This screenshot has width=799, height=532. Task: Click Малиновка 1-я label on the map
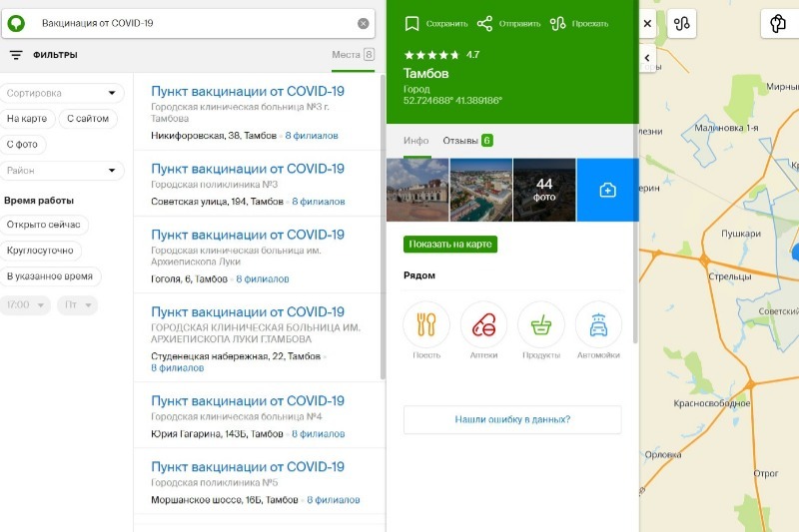point(726,128)
